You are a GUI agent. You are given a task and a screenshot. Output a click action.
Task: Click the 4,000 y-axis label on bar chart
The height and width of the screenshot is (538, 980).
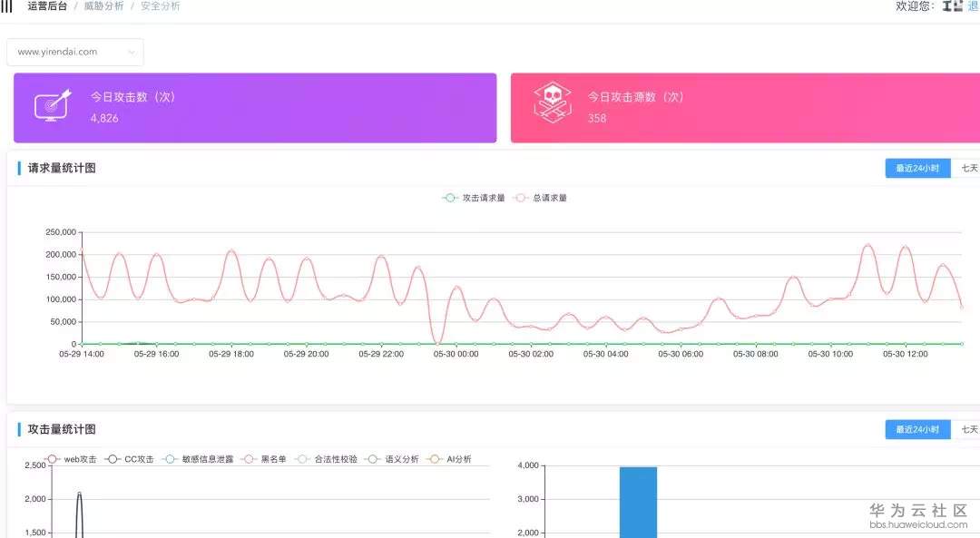[528, 465]
